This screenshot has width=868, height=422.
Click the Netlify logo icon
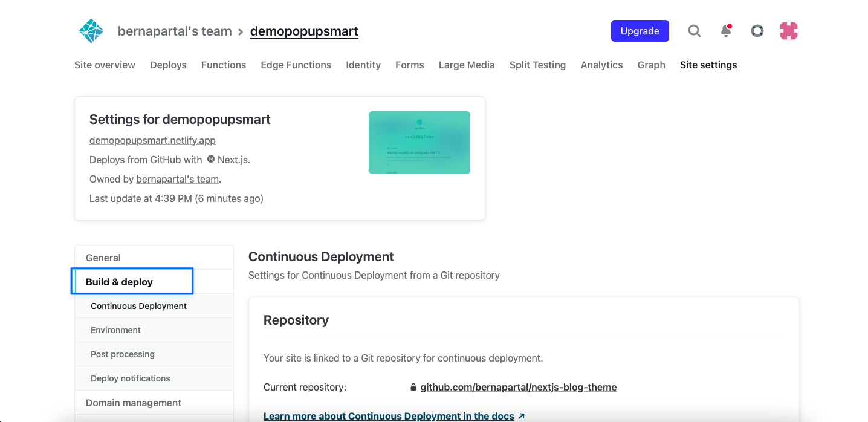click(x=91, y=31)
